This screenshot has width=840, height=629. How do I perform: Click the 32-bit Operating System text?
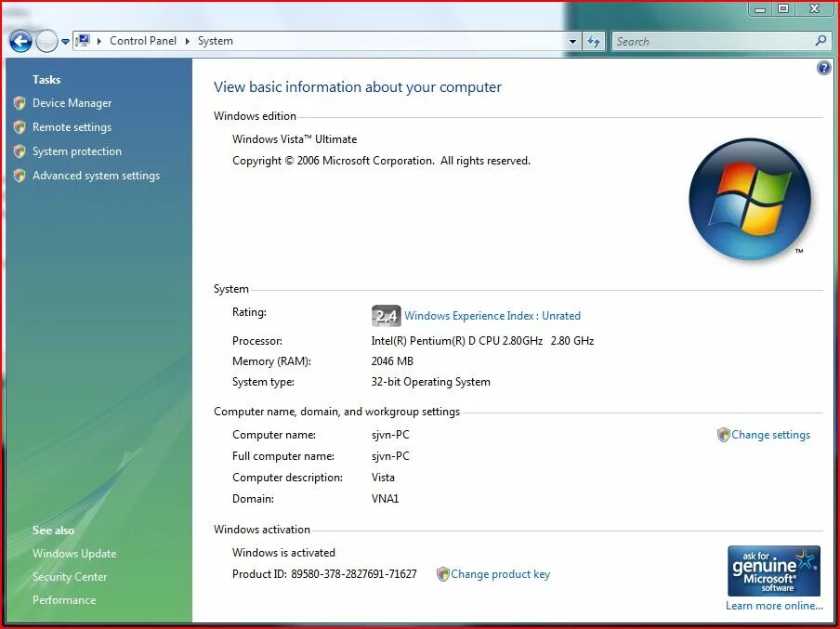(431, 382)
